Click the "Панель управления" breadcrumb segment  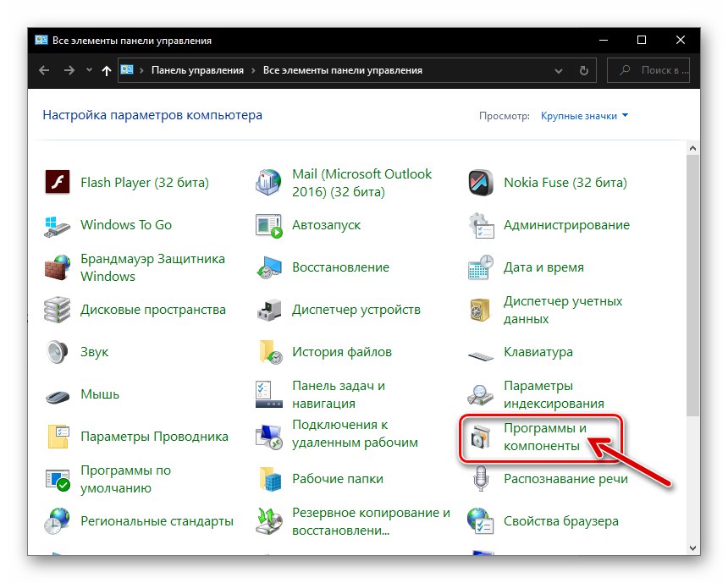pos(197,70)
